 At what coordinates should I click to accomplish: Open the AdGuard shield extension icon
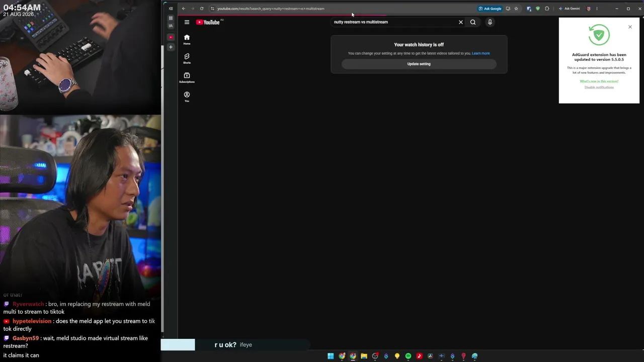pyautogui.click(x=538, y=9)
